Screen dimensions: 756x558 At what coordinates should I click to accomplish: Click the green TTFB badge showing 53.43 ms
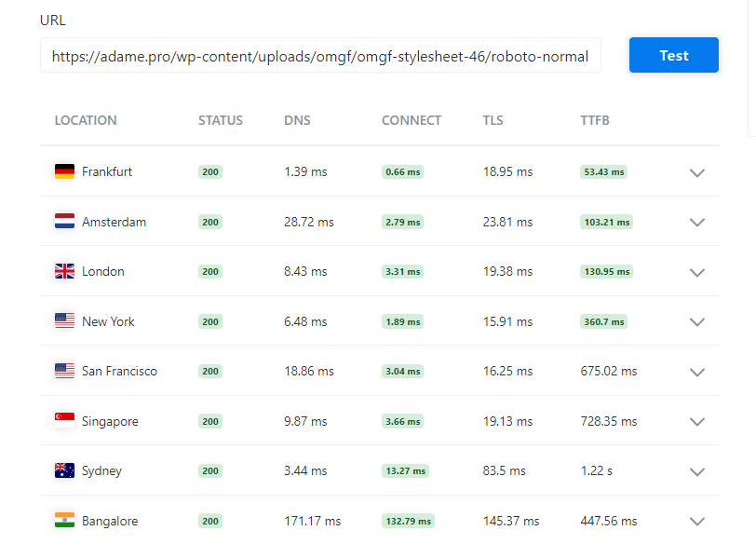tap(603, 171)
